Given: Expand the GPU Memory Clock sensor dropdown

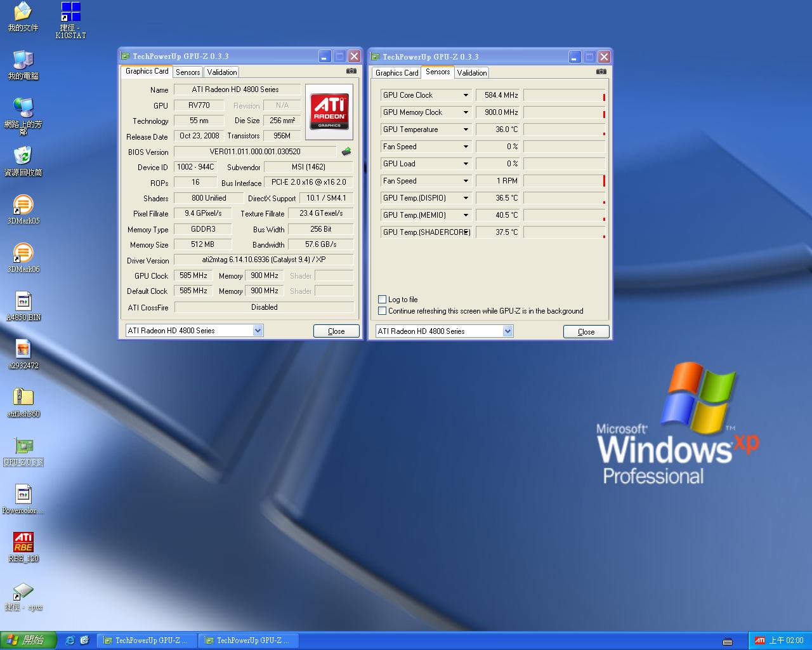Looking at the screenshot, I should tap(466, 112).
